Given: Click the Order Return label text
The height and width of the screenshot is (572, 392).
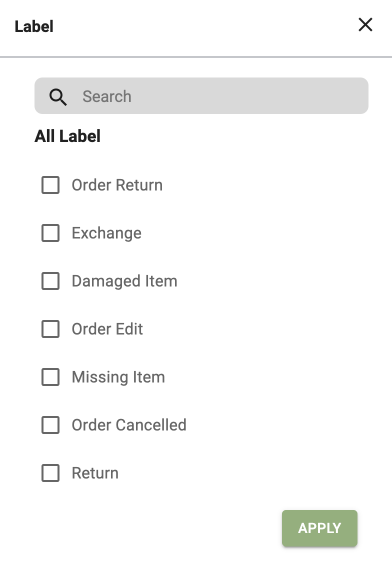Looking at the screenshot, I should [x=117, y=185].
